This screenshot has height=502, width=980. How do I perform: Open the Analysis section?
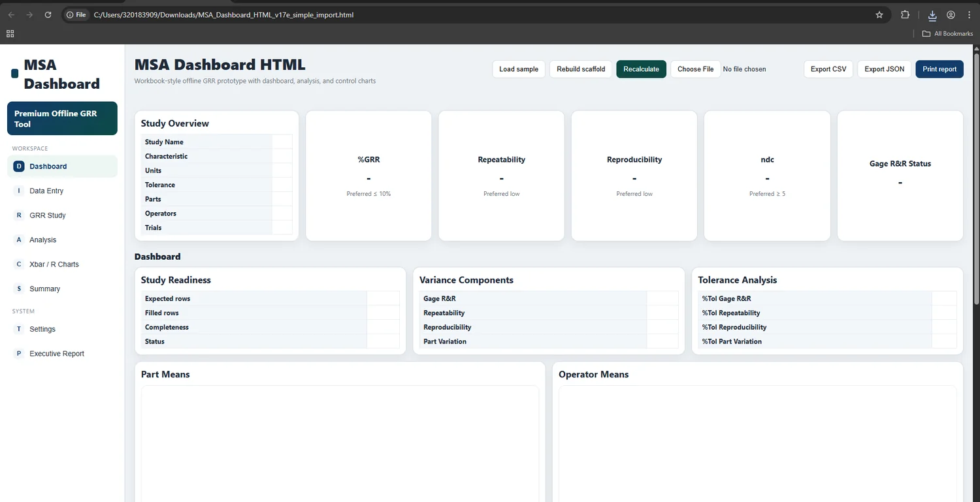click(62, 240)
